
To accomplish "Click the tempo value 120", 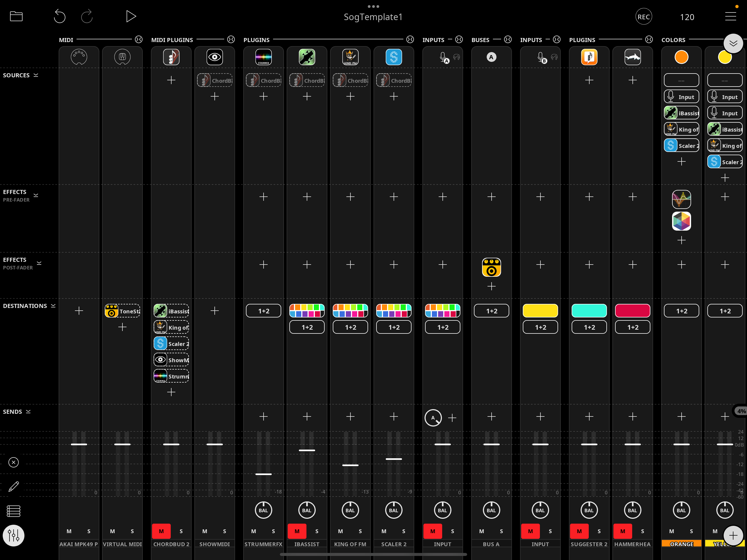I will point(687,17).
